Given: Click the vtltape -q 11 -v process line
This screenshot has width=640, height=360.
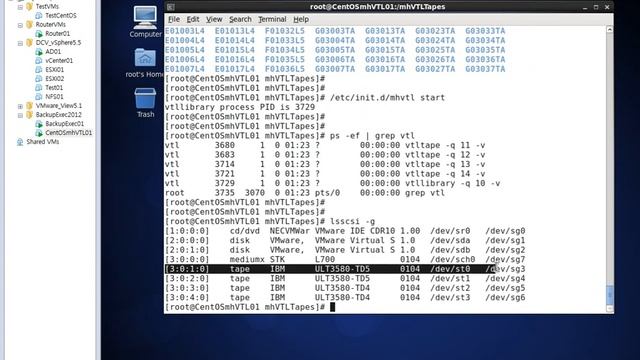Looking at the screenshot, I should click(325, 145).
